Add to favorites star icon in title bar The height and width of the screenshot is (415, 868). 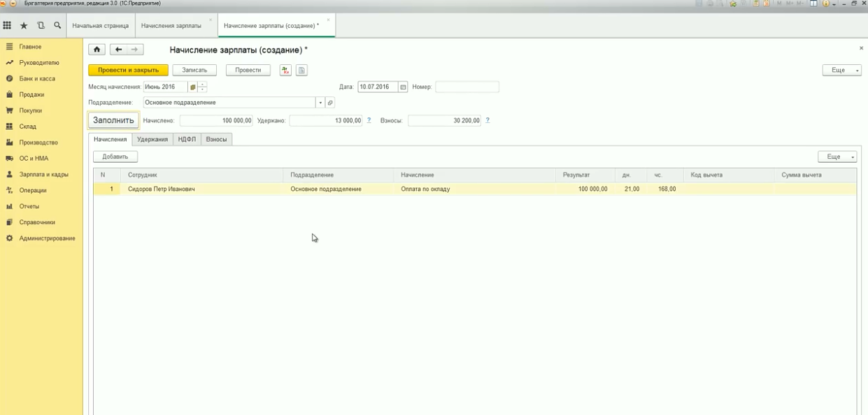pyautogui.click(x=733, y=3)
